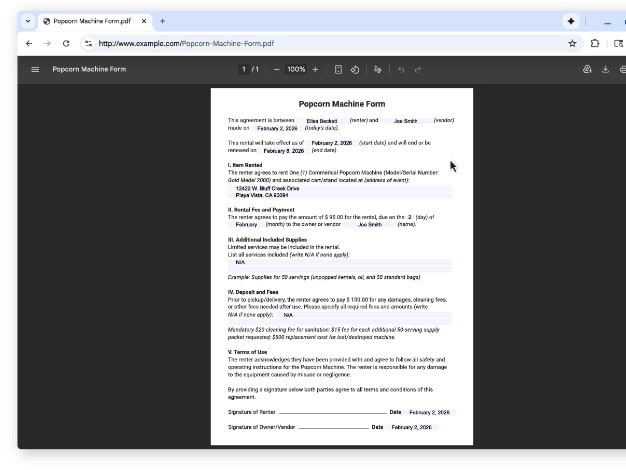The height and width of the screenshot is (470, 626).
Task: Go back to the previous page
Action: click(x=28, y=43)
